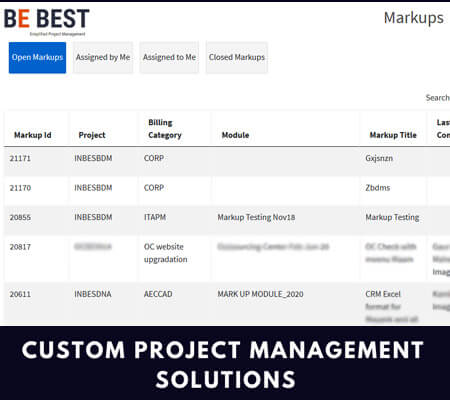Switch to Assigned by Me tab
The width and height of the screenshot is (450, 400).
click(103, 57)
